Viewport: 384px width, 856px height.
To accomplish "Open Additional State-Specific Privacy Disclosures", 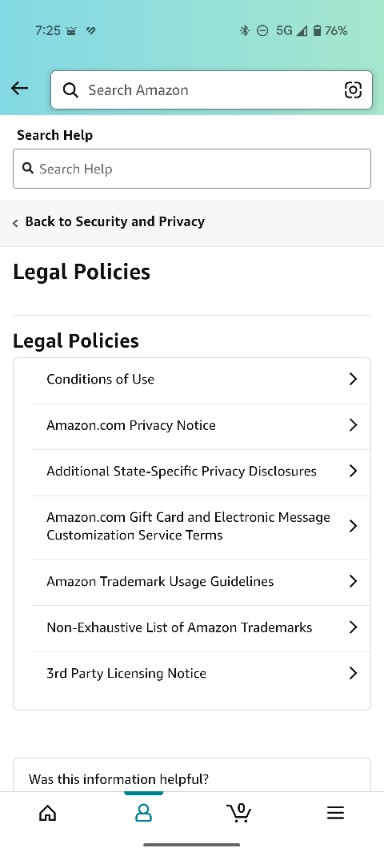I will pos(200,471).
